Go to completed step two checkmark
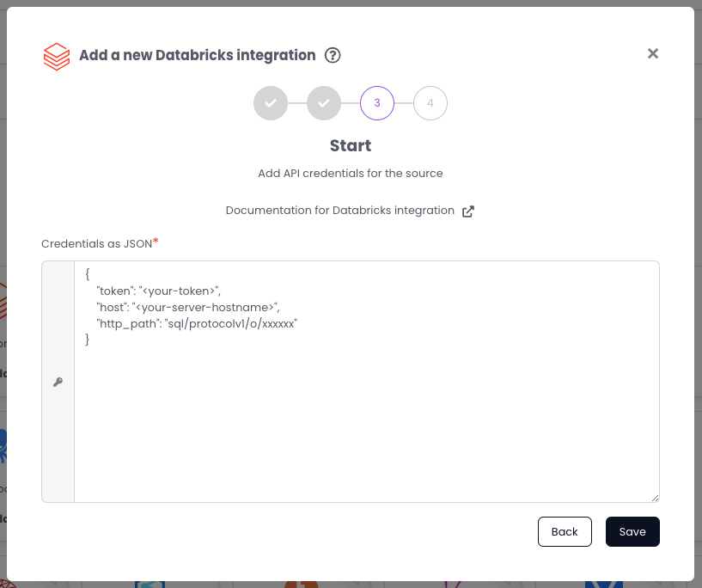Image resolution: width=702 pixels, height=588 pixels. [323, 103]
